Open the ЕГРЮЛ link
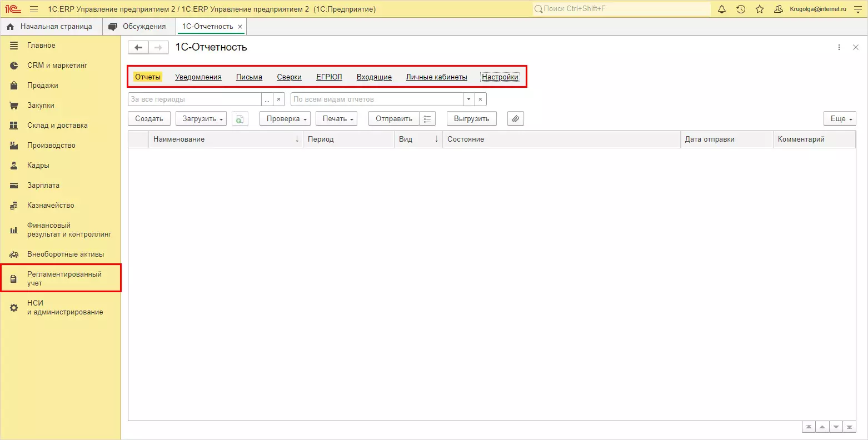This screenshot has height=440, width=868. [329, 77]
